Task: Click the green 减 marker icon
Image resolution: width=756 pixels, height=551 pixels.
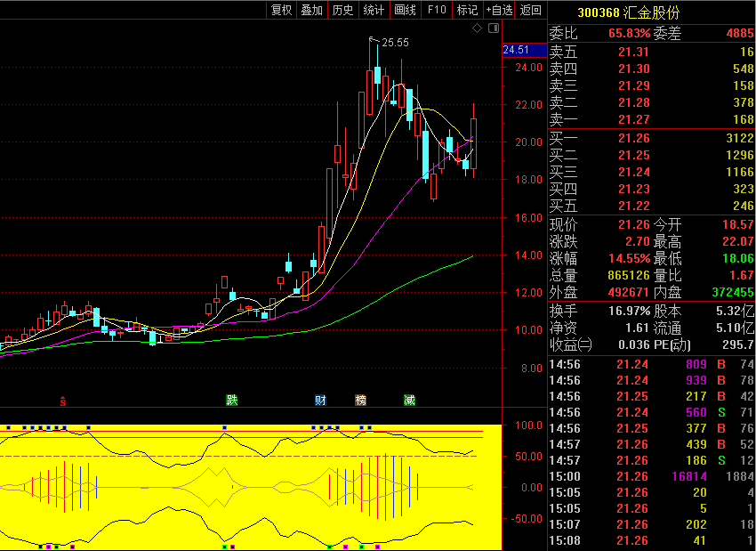Action: coord(409,400)
